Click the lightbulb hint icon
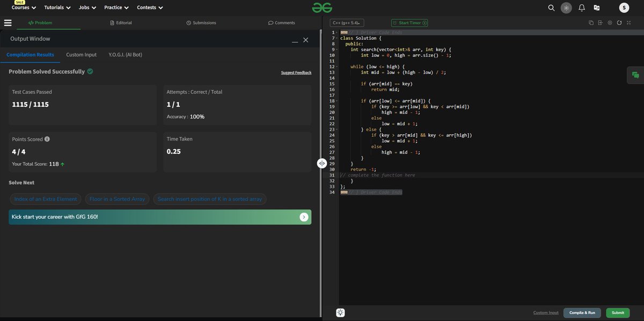This screenshot has height=321, width=644. coord(340,312)
